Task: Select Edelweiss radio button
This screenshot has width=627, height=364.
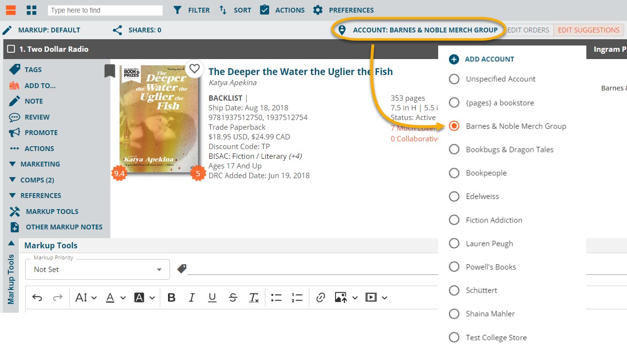Action: pyautogui.click(x=454, y=197)
